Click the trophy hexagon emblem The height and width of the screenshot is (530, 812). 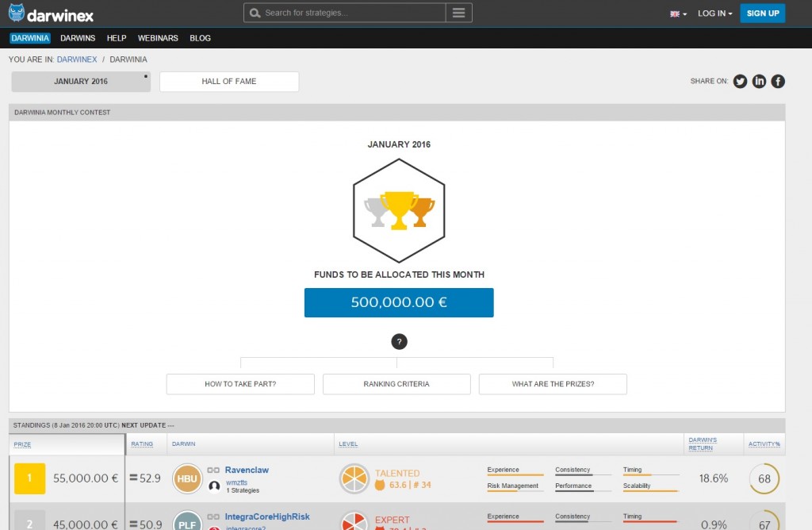[399, 210]
